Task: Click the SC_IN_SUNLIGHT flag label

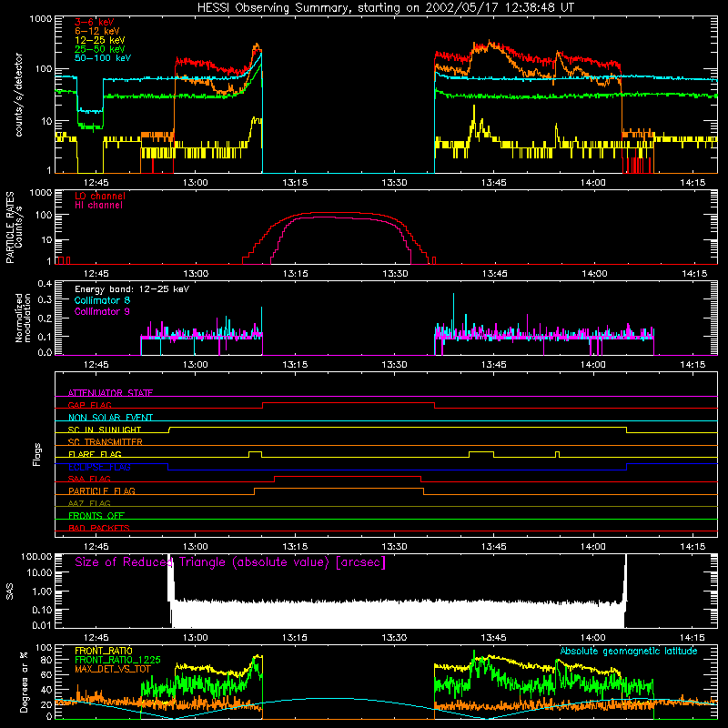Action: [x=105, y=430]
